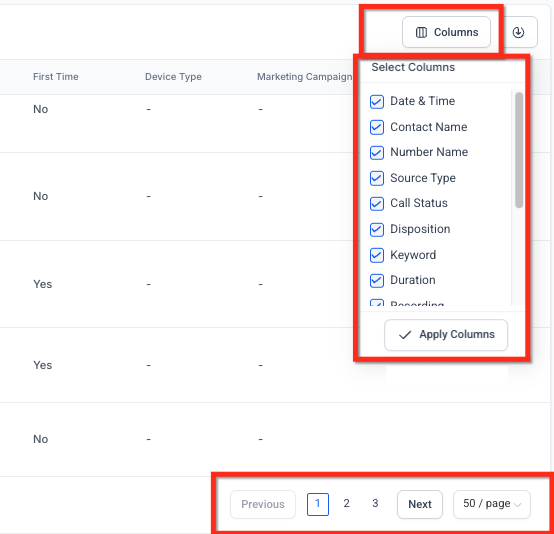Image resolution: width=554 pixels, height=534 pixels.
Task: Toggle the Number Name column checkbox
Action: click(377, 153)
